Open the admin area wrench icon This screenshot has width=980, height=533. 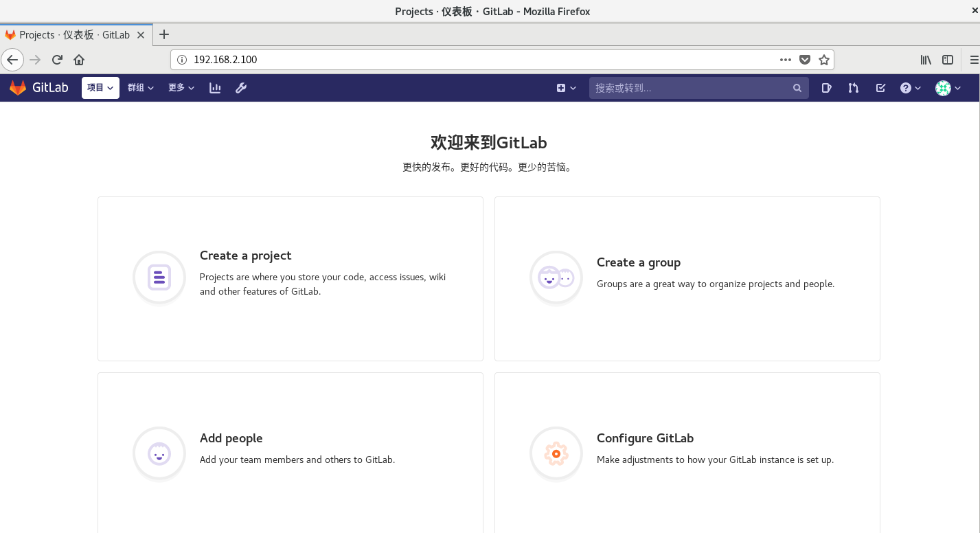[x=241, y=88]
